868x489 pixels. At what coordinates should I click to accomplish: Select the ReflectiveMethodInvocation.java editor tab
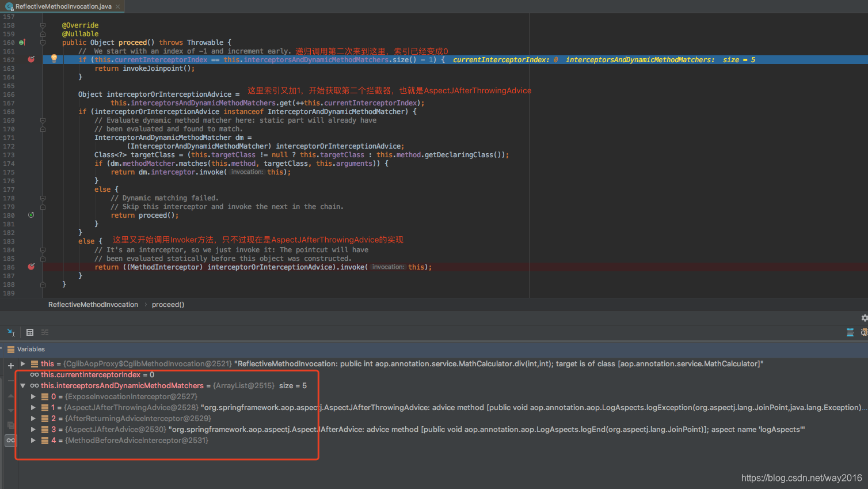point(63,6)
